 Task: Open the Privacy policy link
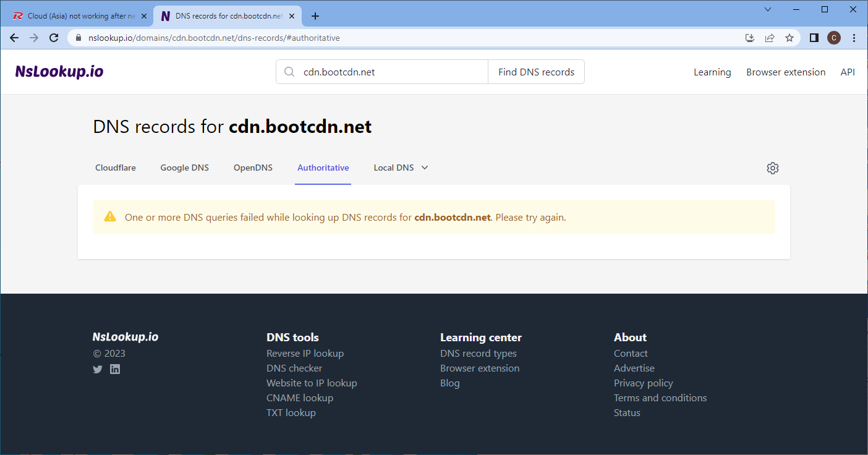pyautogui.click(x=644, y=383)
